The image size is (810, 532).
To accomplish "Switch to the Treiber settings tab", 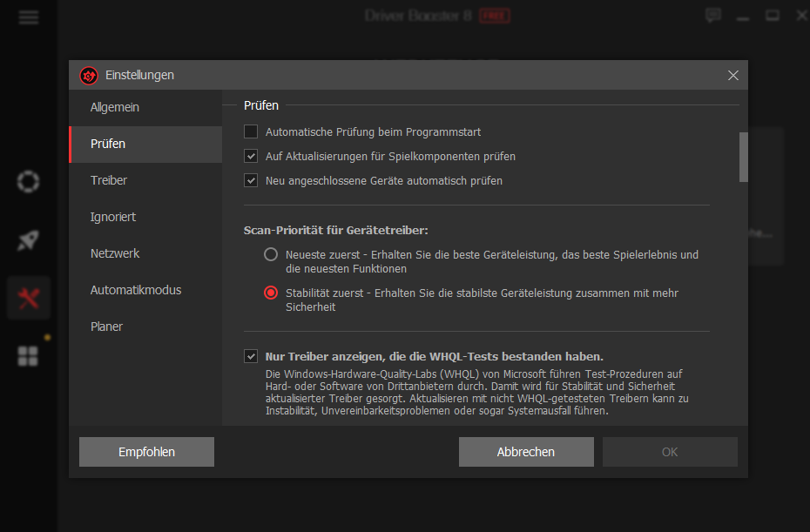I will tap(107, 180).
